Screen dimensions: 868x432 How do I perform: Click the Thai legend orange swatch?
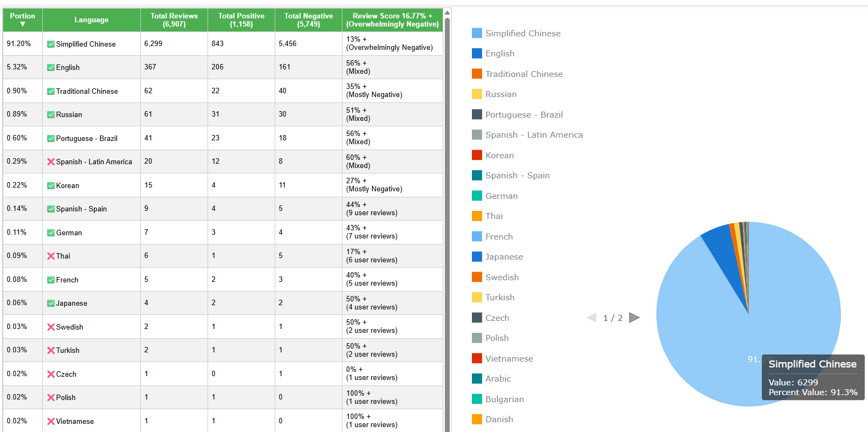pos(477,216)
